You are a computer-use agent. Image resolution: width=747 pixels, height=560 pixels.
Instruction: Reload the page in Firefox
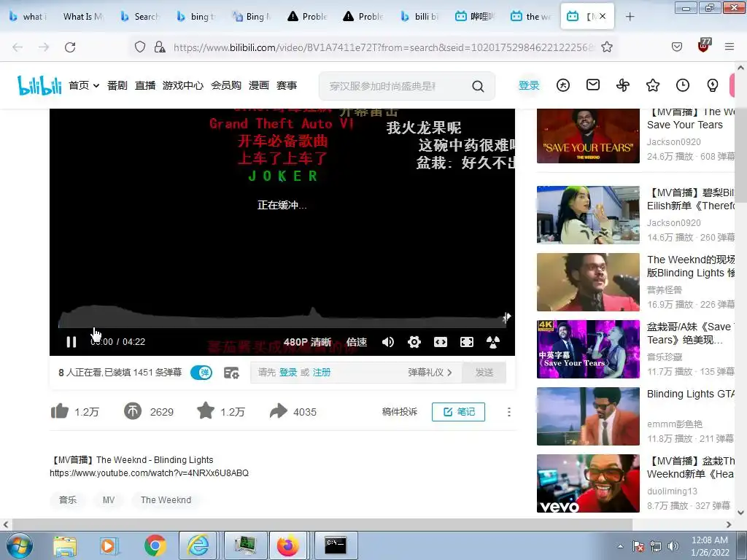pos(70,47)
